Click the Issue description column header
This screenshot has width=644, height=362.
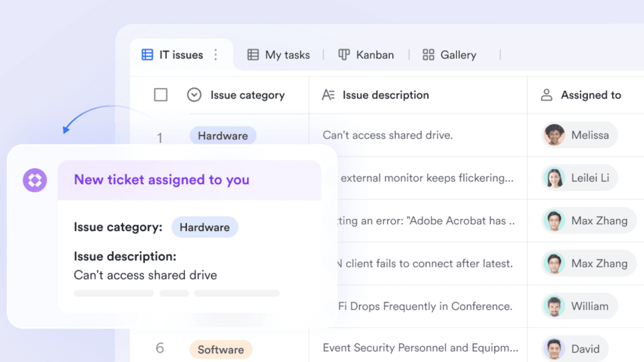(x=386, y=95)
